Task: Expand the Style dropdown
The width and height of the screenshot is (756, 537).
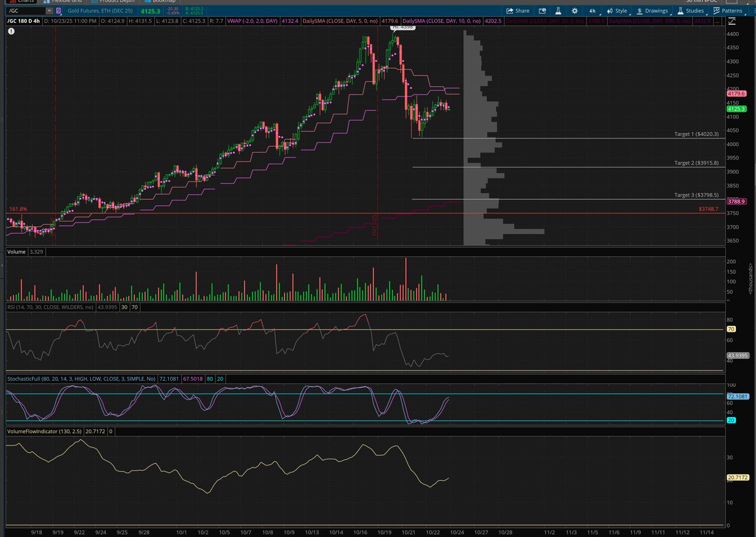Action: 621,11
